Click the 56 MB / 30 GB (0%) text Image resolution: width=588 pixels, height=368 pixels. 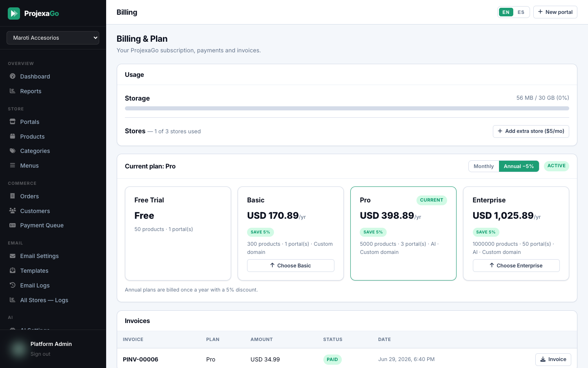point(543,98)
